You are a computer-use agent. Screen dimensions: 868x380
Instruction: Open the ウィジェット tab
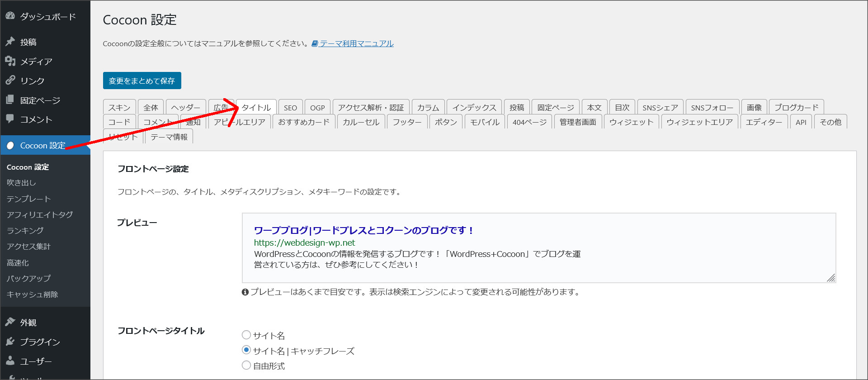pyautogui.click(x=631, y=122)
